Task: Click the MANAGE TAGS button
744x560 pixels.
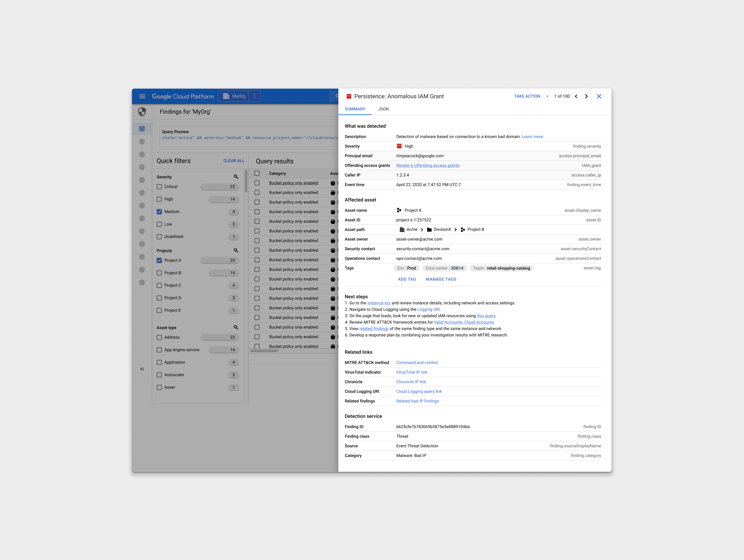Action: pos(441,279)
